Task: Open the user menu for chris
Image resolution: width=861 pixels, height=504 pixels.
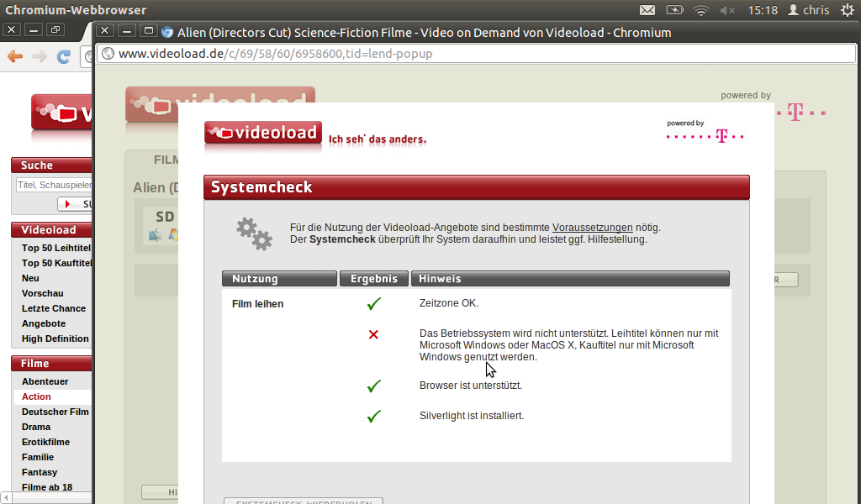Action: coord(808,10)
